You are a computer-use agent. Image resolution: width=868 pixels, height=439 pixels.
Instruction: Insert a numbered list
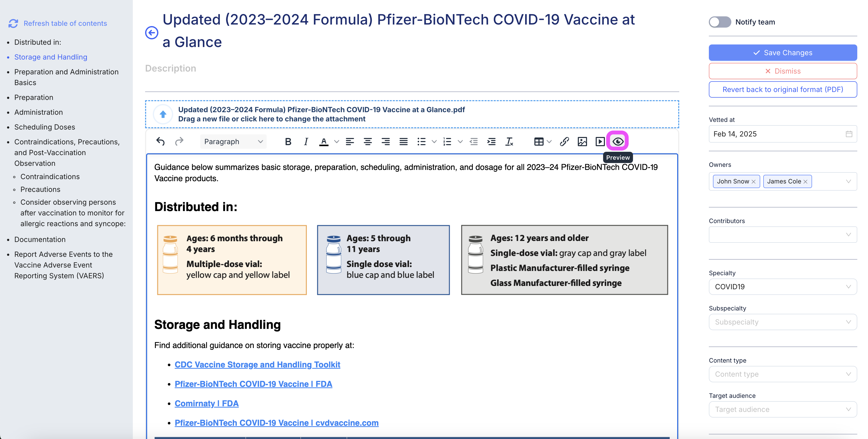[x=447, y=142]
